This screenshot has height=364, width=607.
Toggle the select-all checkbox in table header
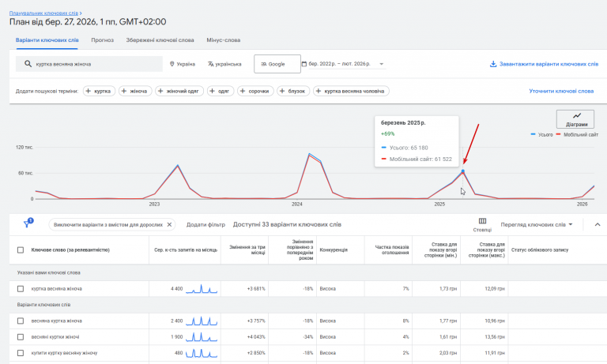point(21,250)
